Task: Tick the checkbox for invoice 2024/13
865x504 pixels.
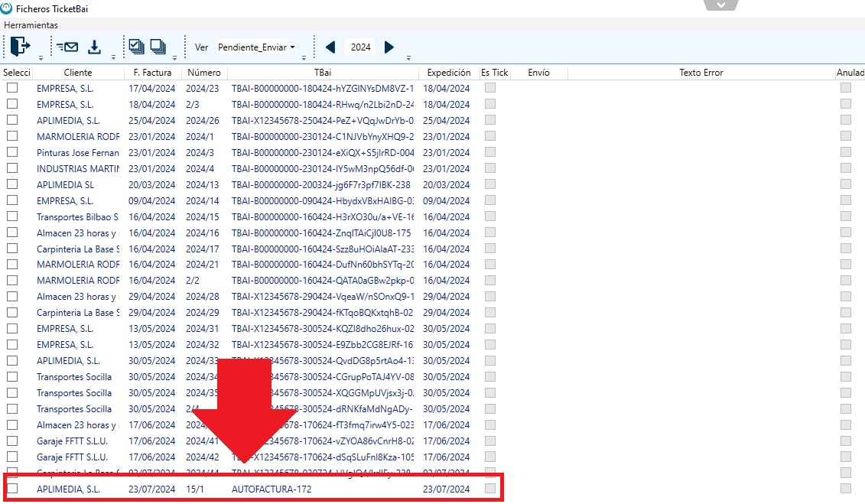Action: [12, 184]
